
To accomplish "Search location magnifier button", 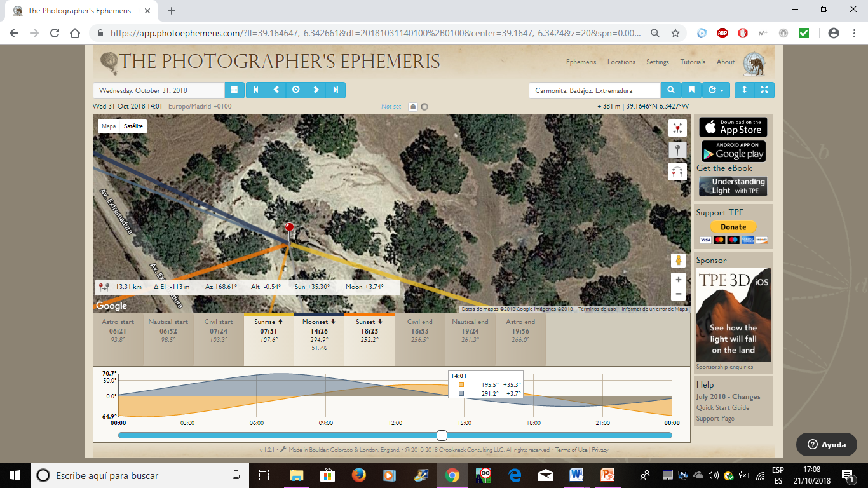I will coord(670,90).
